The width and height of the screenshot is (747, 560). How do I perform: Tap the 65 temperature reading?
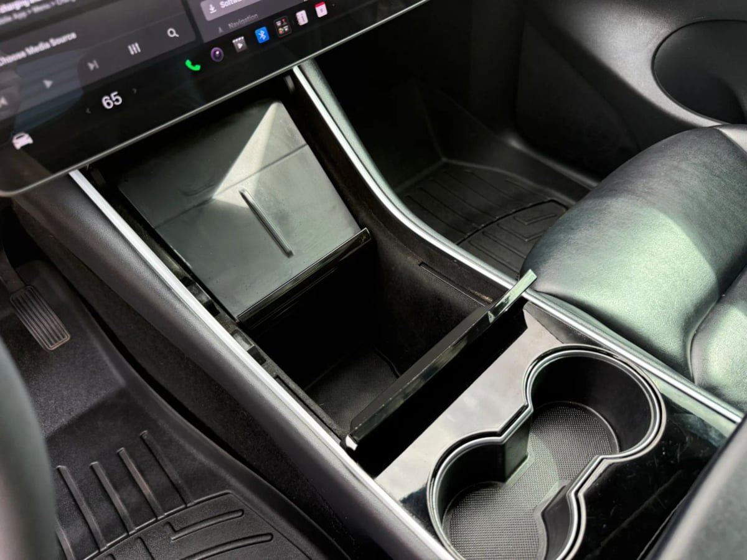(x=111, y=100)
